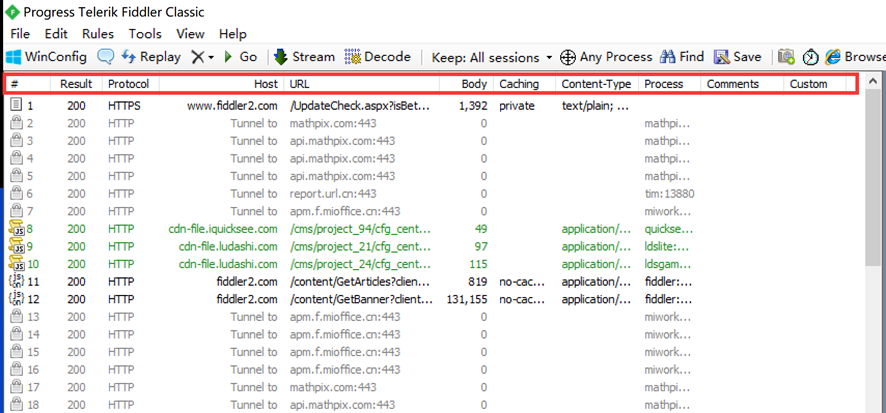886x413 pixels.
Task: Click JSON icon of session 12
Action: (x=17, y=299)
